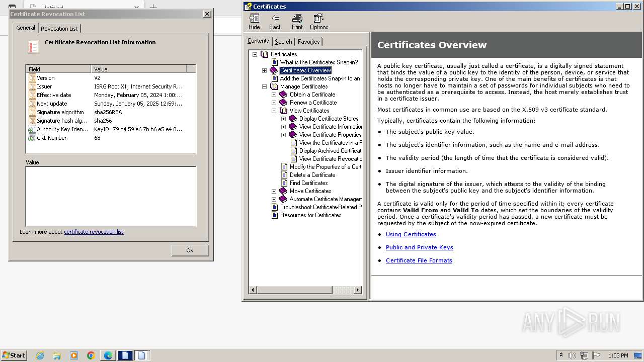Open Google Chrome from the taskbar
Viewport: 644px width, 362px height.
pyautogui.click(x=91, y=355)
